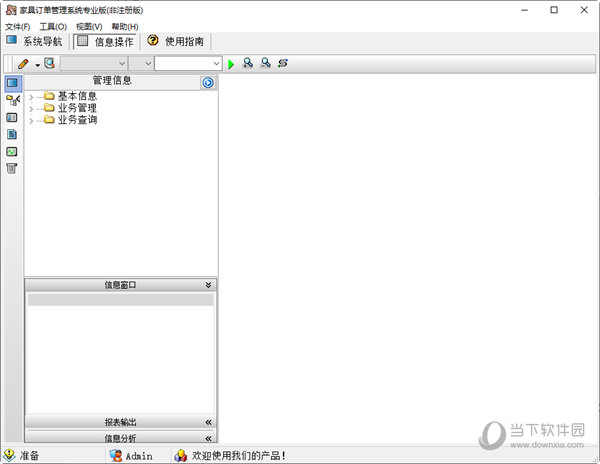600x464 pixels.
Task: Click the 准备 status icon
Action: click(x=9, y=455)
